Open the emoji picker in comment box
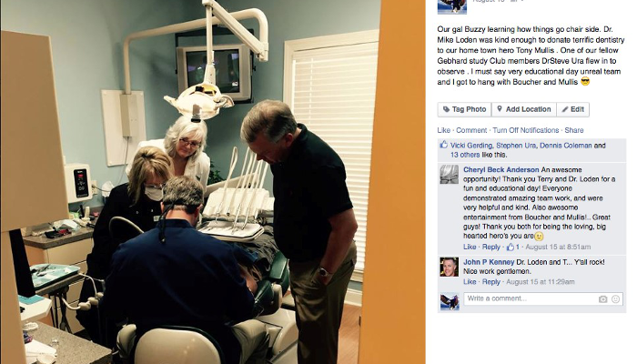The width and height of the screenshot is (637, 364). pyautogui.click(x=615, y=299)
